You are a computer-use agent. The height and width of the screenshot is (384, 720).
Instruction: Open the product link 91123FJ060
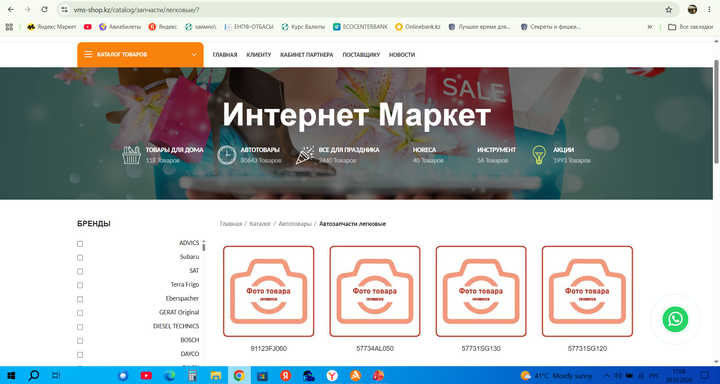tap(269, 349)
